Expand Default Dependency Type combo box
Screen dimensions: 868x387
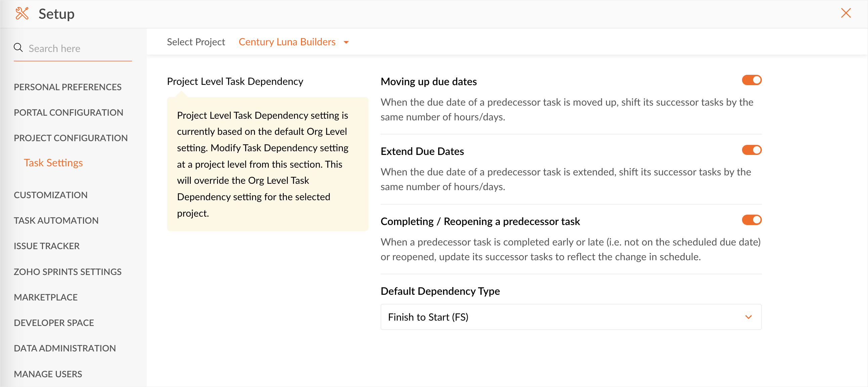click(570, 317)
